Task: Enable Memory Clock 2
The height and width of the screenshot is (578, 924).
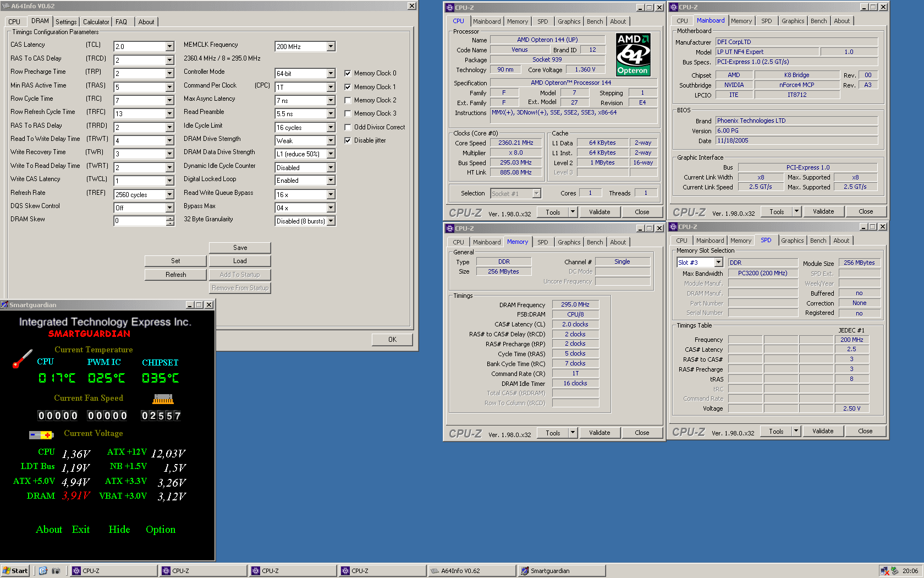Action: point(348,100)
